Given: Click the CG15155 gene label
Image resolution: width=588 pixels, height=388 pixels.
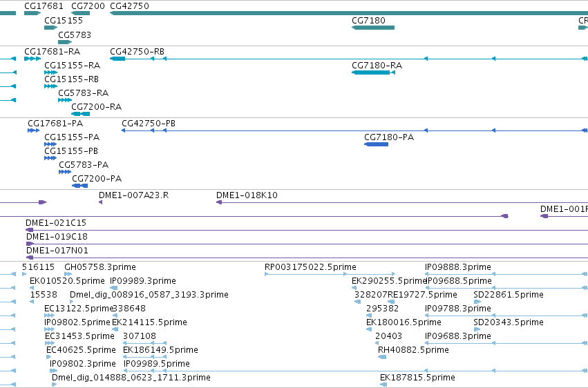Looking at the screenshot, I should pyautogui.click(x=64, y=20).
